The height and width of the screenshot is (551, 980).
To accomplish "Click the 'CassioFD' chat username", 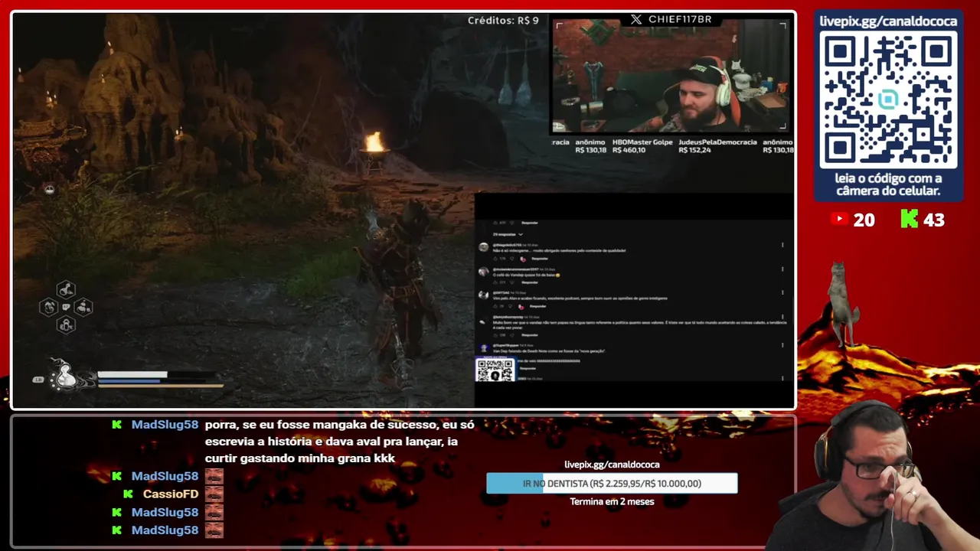I will [x=171, y=494].
